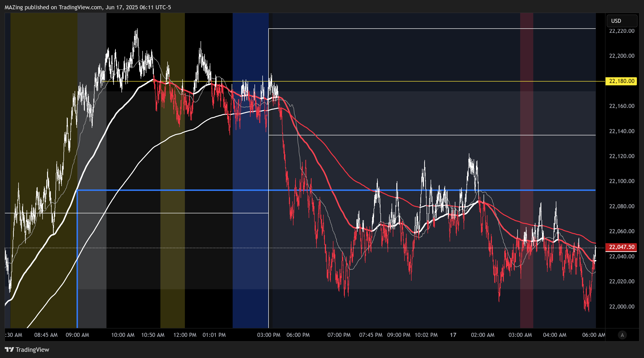Viewport: 644px width, 358px height.
Task: Click the 22,000.00 price axis label
Action: tap(621, 307)
